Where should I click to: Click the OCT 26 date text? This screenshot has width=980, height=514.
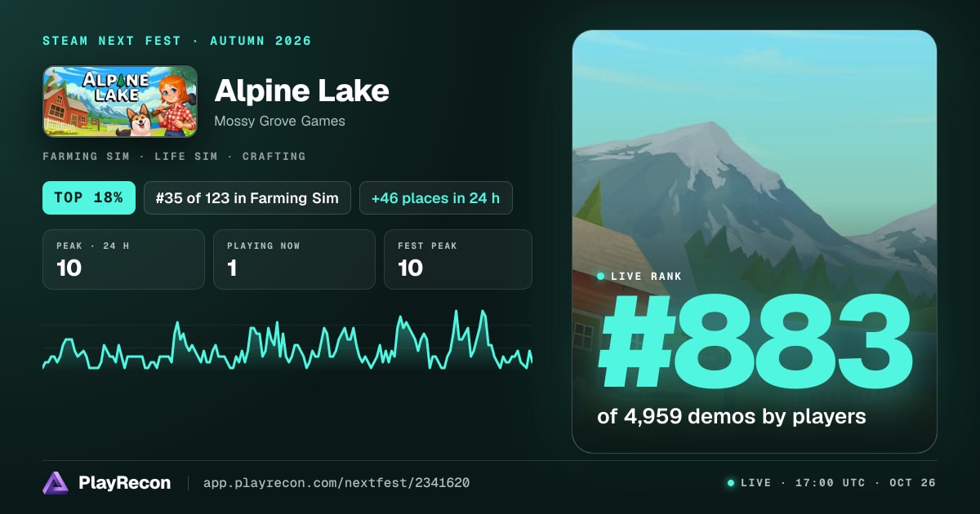912,483
